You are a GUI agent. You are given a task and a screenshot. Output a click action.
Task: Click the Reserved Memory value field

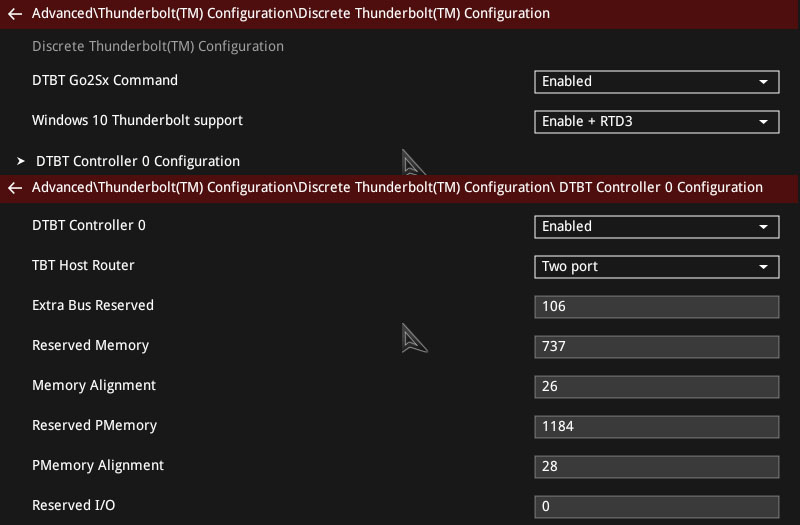(x=657, y=346)
